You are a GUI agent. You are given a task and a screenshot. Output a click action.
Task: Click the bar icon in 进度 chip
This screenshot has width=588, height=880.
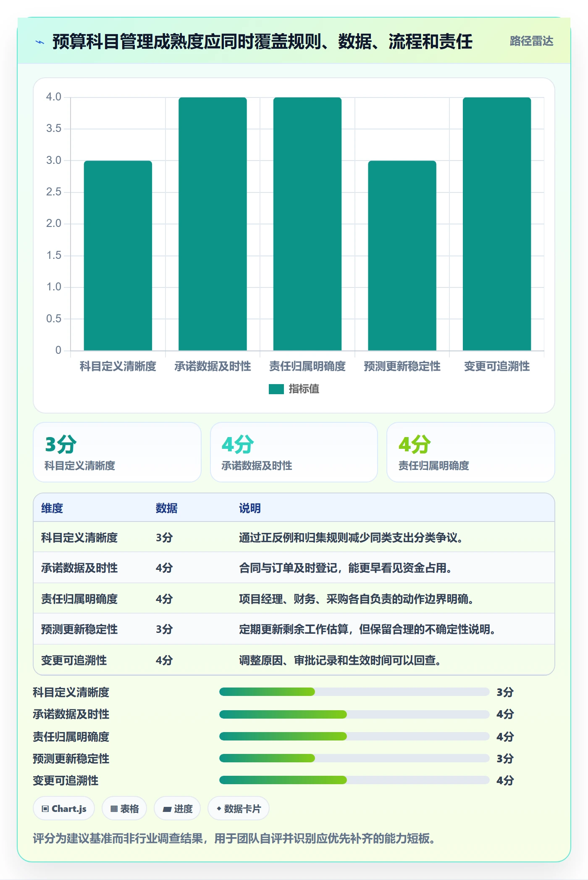[x=167, y=809]
